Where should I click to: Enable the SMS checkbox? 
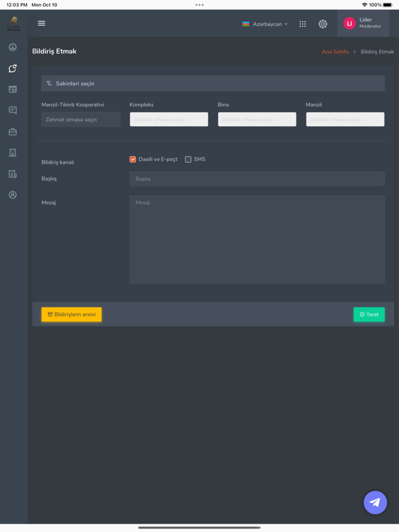pos(188,159)
